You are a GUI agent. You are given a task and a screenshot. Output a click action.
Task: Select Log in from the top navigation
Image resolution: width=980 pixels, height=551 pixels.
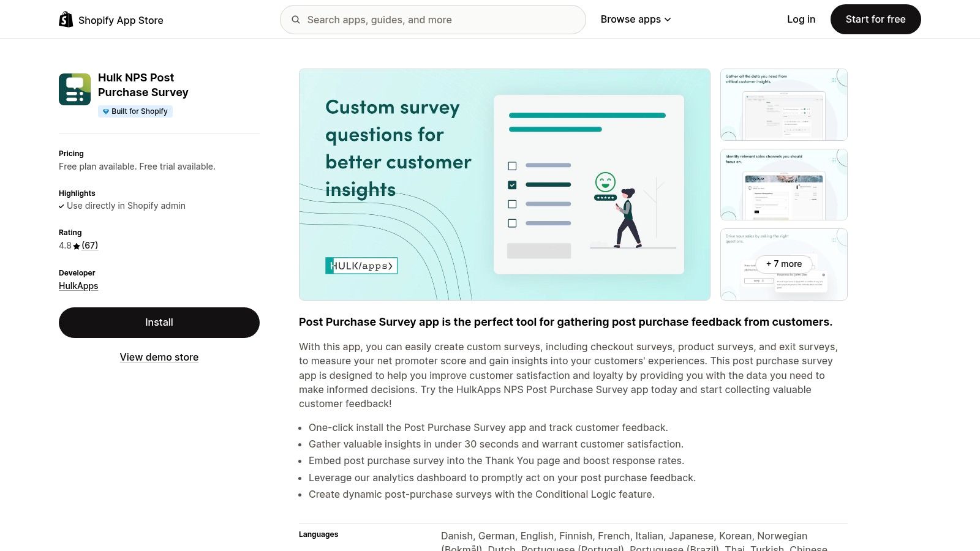point(801,19)
